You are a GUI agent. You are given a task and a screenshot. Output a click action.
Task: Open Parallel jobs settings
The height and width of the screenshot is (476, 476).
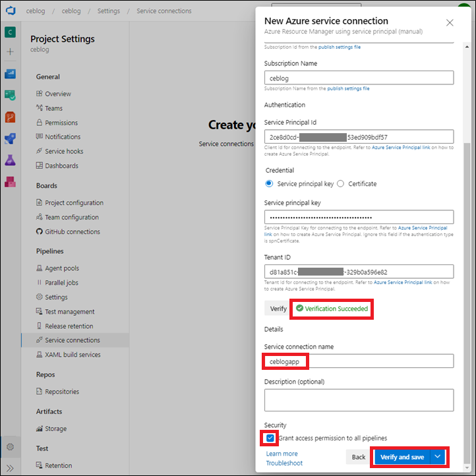(x=61, y=283)
